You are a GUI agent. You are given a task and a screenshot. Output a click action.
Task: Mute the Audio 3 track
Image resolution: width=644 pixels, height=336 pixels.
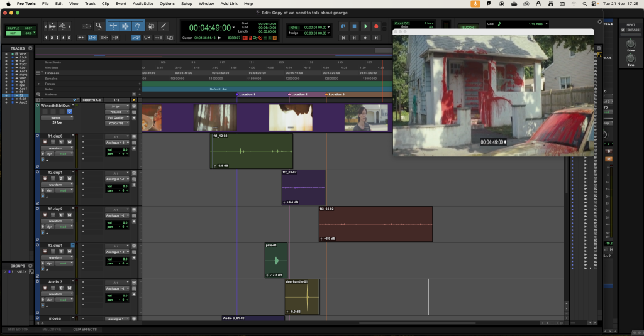[x=69, y=288]
